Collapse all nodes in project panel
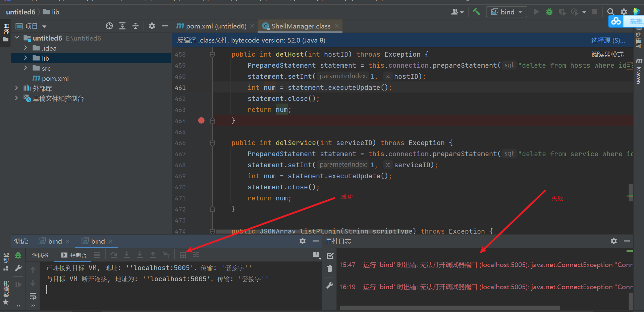 point(136,26)
